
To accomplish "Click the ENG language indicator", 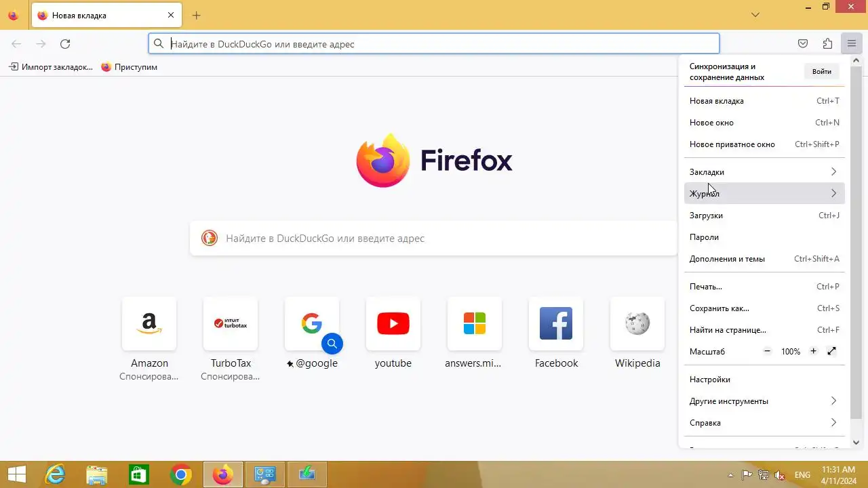I will click(802, 475).
